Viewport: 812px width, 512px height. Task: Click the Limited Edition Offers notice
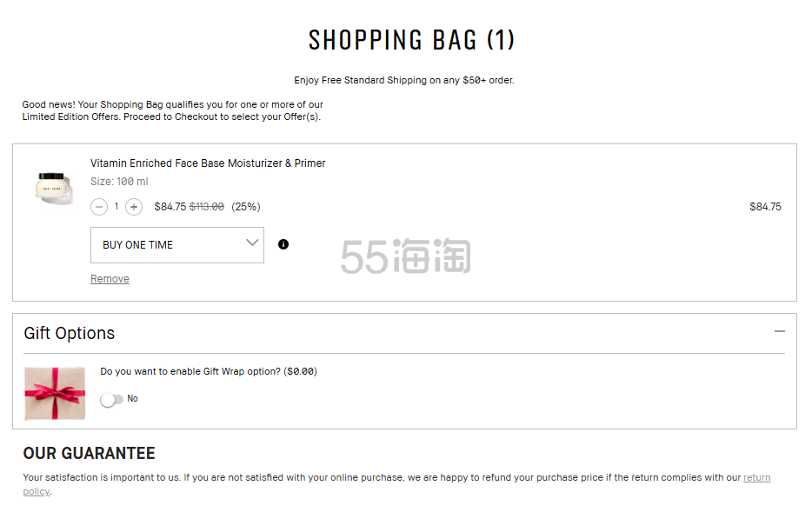point(172,110)
